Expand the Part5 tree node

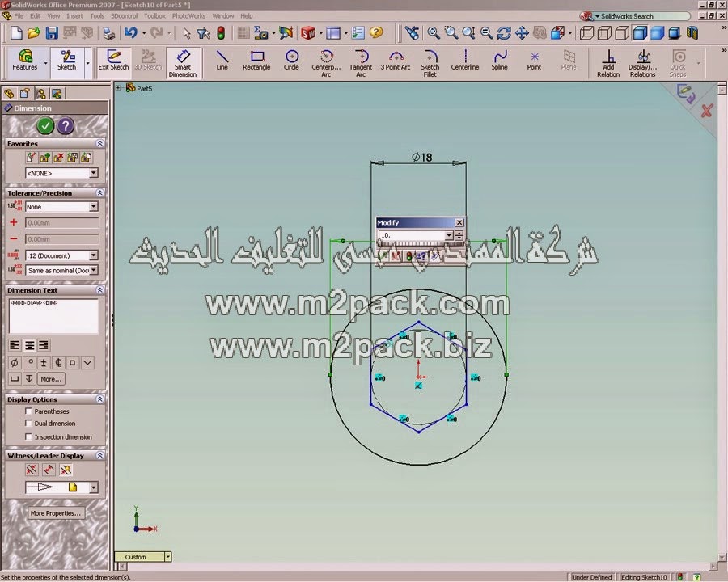pos(118,88)
